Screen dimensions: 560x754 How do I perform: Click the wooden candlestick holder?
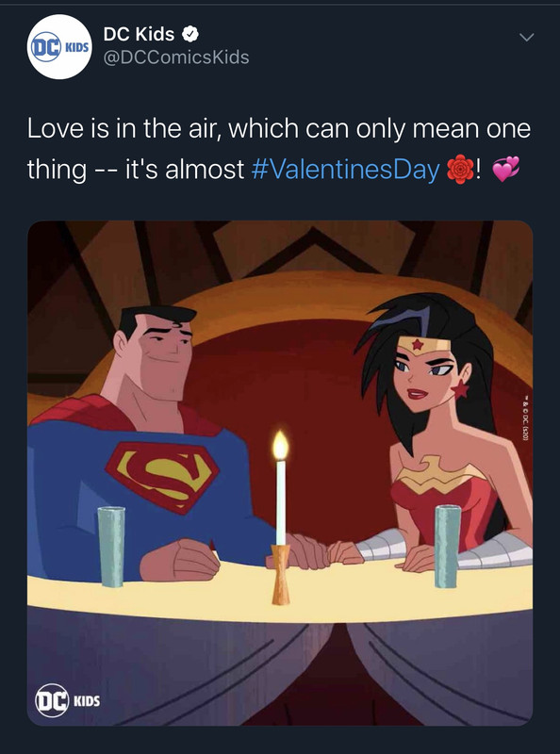click(x=281, y=574)
